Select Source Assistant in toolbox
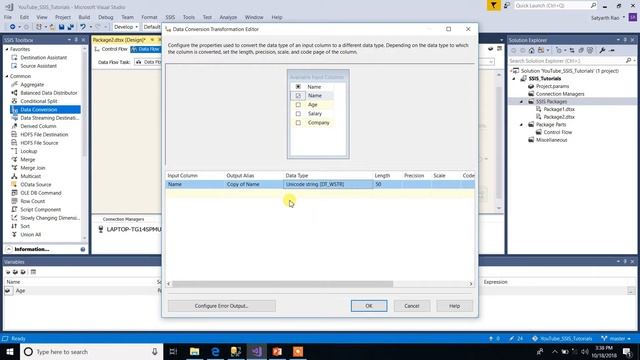640x360 pixels. click(x=38, y=66)
